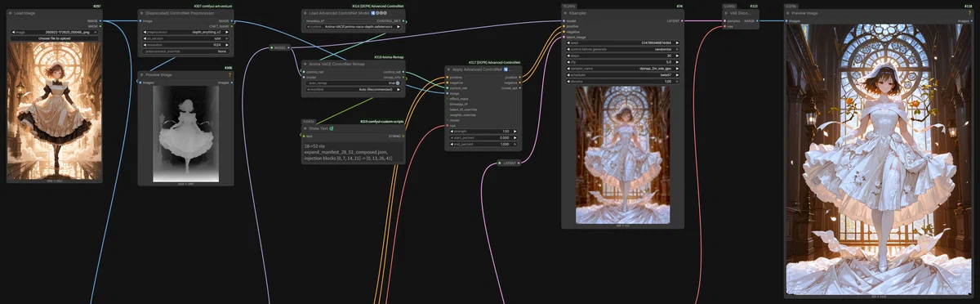
Task: Decrease resolution with left arrow in preprocessor
Action: (x=145, y=45)
